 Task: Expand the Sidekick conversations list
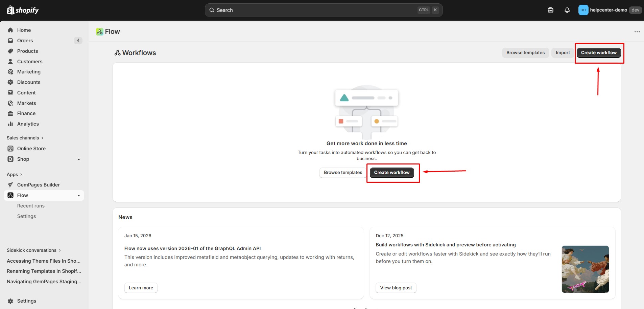pyautogui.click(x=34, y=250)
